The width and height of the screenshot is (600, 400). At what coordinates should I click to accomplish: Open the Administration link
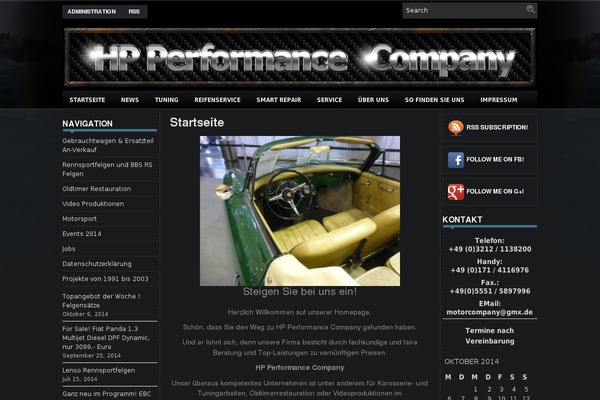pyautogui.click(x=91, y=11)
